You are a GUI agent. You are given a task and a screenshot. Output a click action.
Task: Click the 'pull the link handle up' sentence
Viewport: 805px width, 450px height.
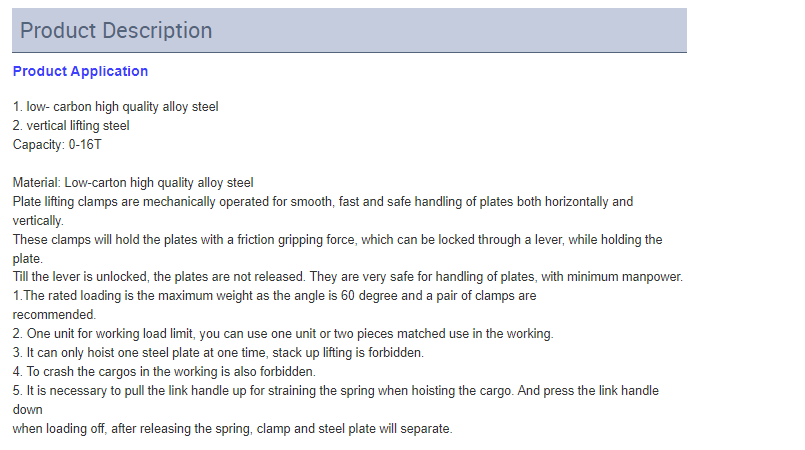tap(336, 390)
